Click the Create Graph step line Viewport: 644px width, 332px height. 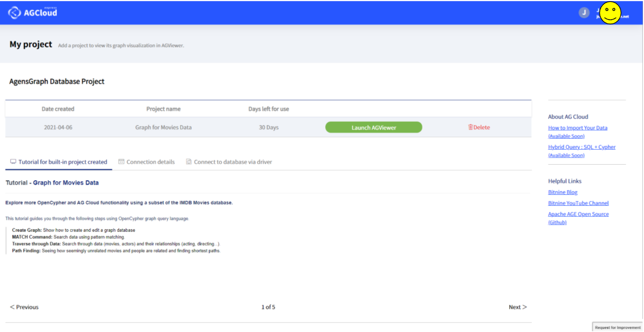tap(73, 230)
